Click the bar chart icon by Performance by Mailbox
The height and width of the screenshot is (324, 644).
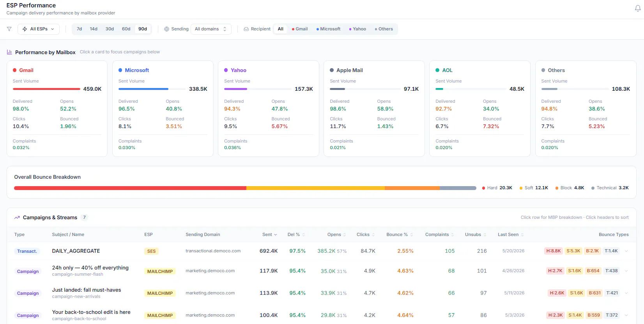pos(9,52)
